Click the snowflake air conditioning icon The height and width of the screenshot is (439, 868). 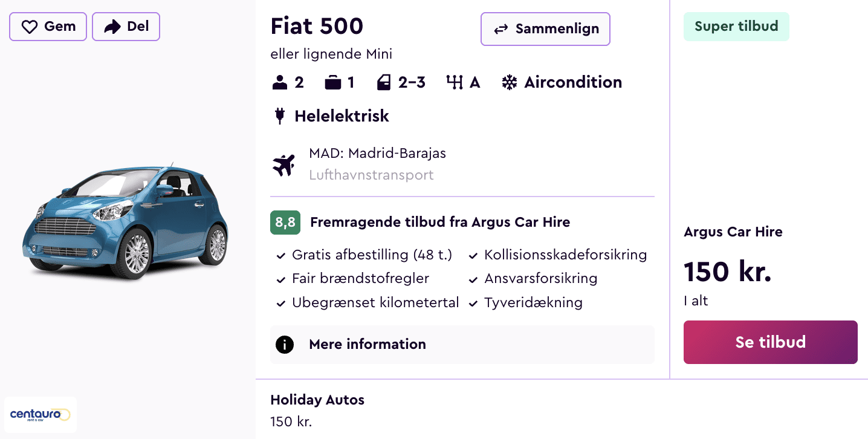point(510,82)
